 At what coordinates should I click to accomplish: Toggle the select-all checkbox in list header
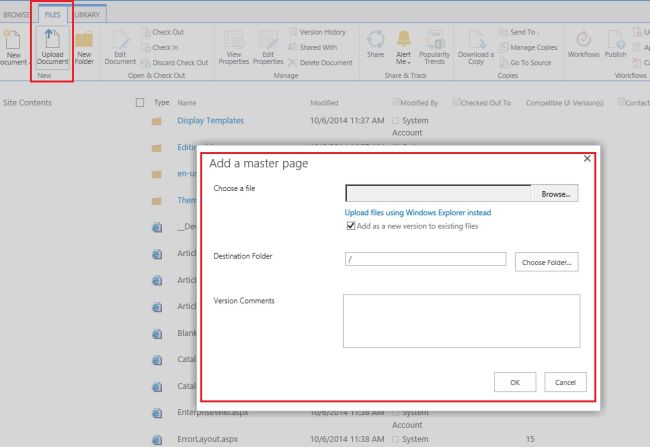pos(140,102)
